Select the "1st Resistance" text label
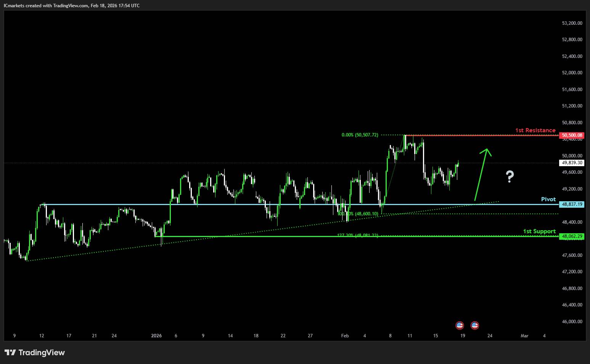 [535, 130]
